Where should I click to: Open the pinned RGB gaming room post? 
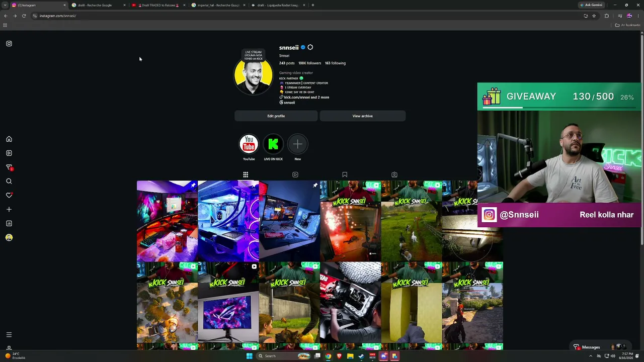click(x=167, y=221)
